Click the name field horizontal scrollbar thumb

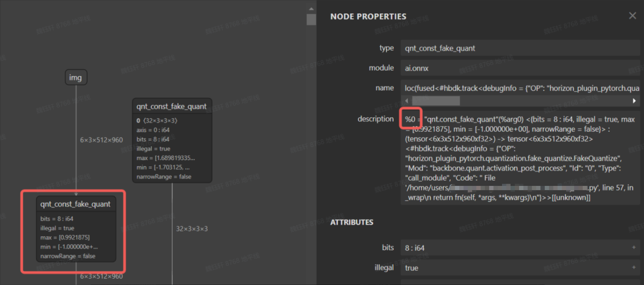436,101
